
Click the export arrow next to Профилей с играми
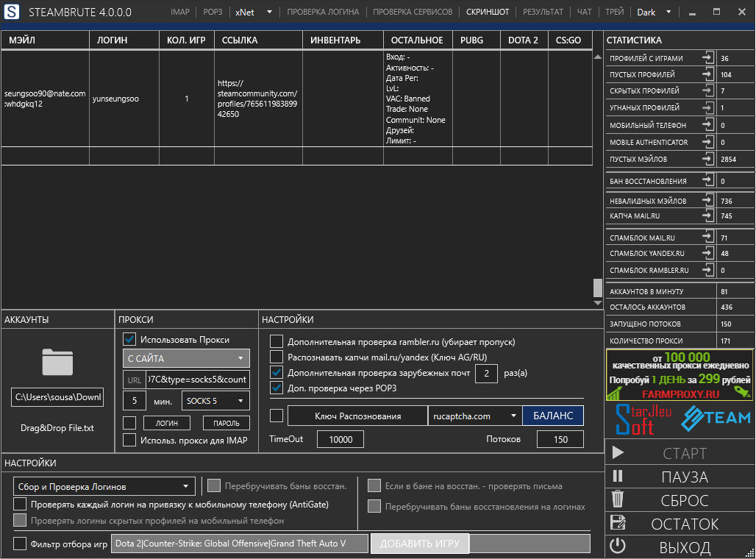click(x=707, y=58)
